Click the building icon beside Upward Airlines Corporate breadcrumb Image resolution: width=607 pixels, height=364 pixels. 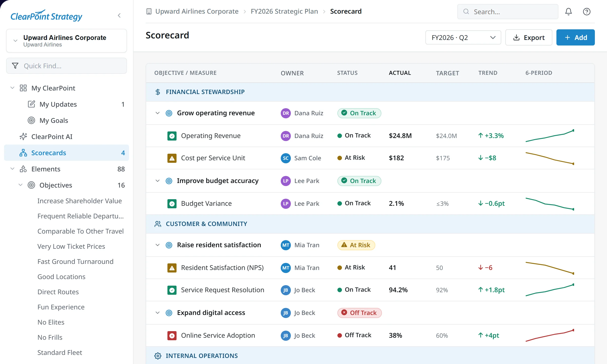point(149,11)
